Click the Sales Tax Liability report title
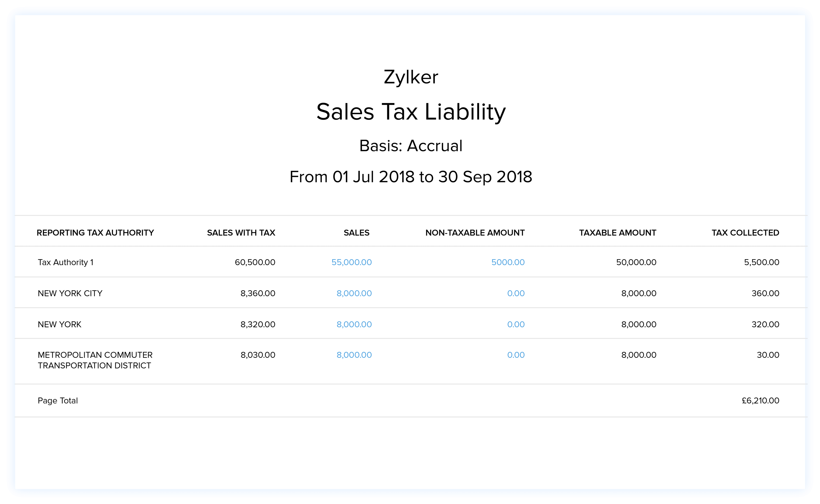820x504 pixels. point(411,112)
